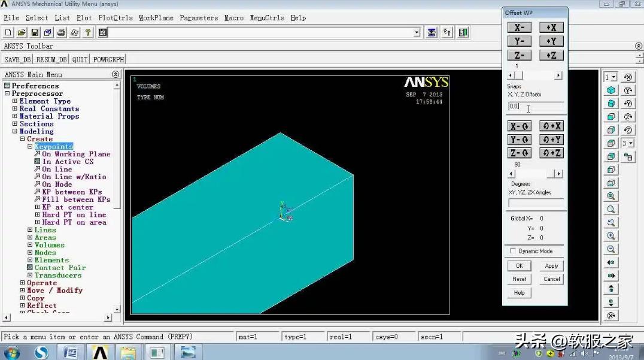Viewport: 644px width, 360px height.
Task: Expand the Volumes tree node
Action: pos(30,245)
